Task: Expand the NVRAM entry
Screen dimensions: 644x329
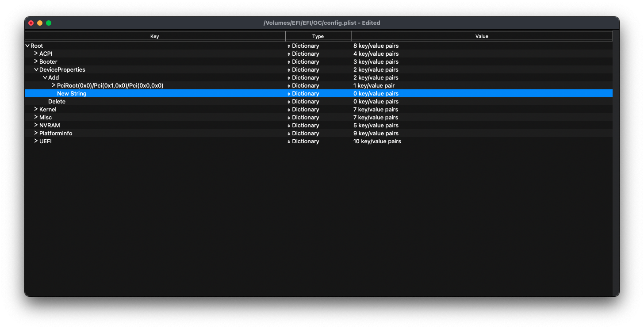Action: 36,125
